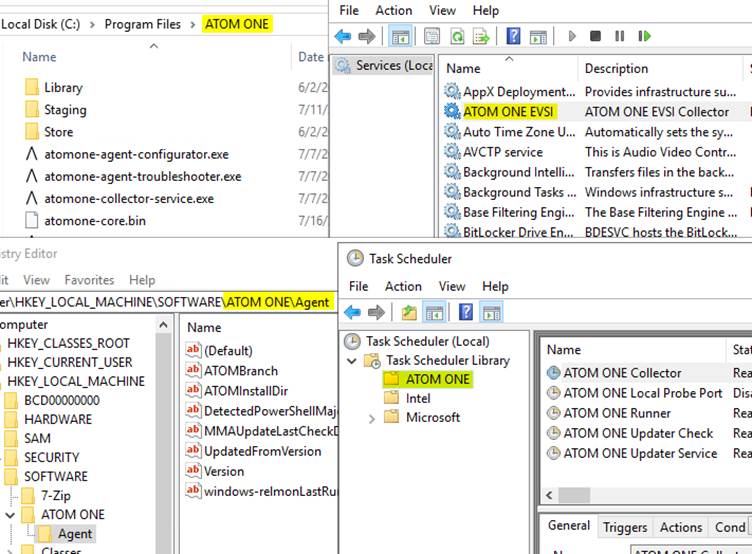
Task: Select the (Default) registry value
Action: (228, 351)
